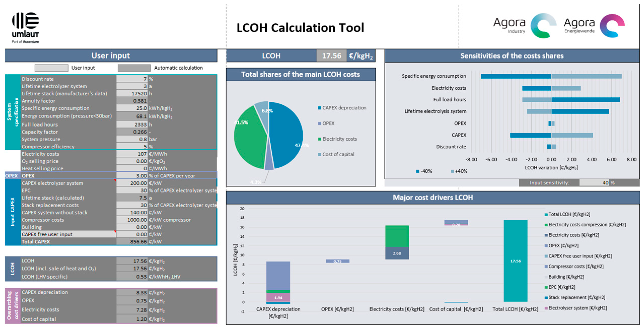The width and height of the screenshot is (644, 329).
Task: Select the Building cost input cell
Action: point(132,227)
